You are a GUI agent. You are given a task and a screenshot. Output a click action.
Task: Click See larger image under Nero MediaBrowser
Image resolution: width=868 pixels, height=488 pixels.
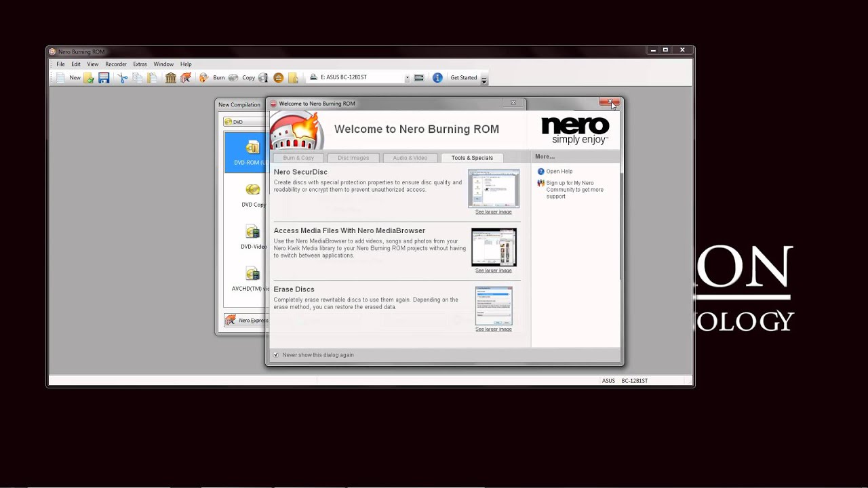[494, 270]
